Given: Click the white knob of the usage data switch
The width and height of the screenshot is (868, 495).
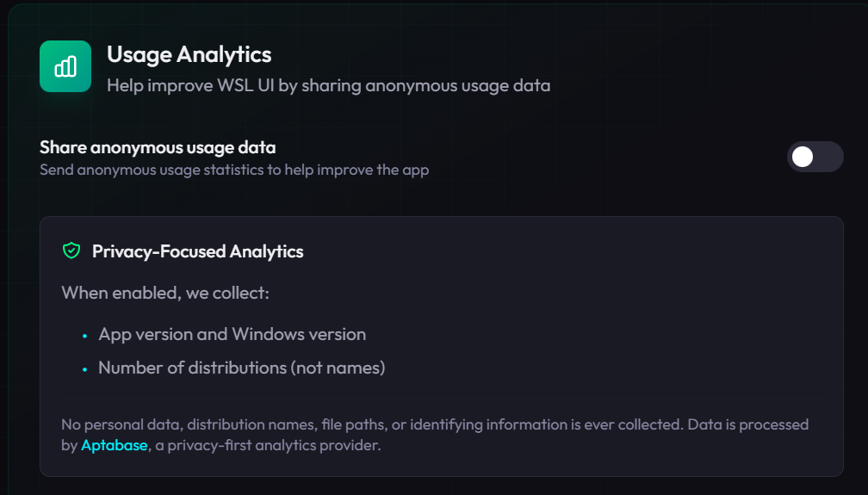Looking at the screenshot, I should [x=803, y=157].
